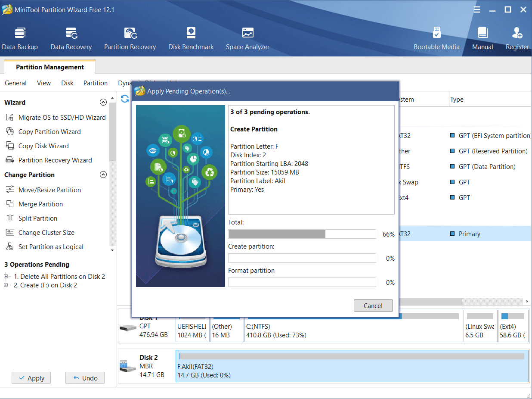The image size is (532, 399).
Task: Start the Disk Benchmark tool
Action: tap(191, 34)
